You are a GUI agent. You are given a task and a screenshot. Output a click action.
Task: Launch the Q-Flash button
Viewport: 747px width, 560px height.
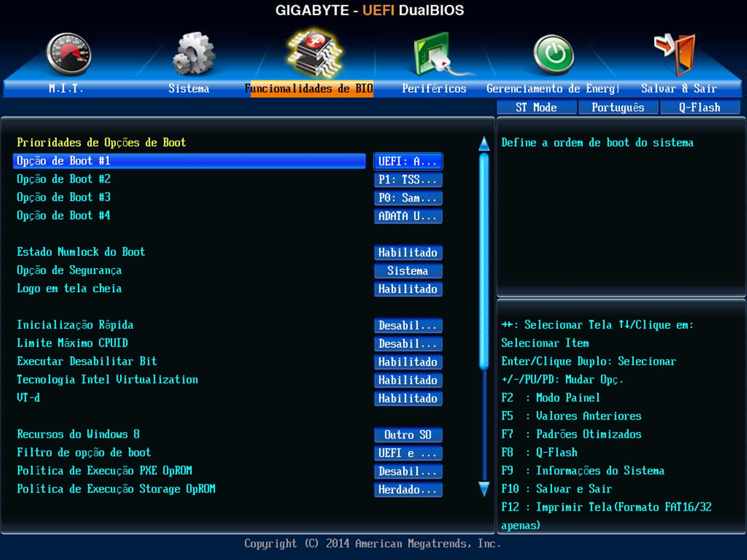pos(700,108)
